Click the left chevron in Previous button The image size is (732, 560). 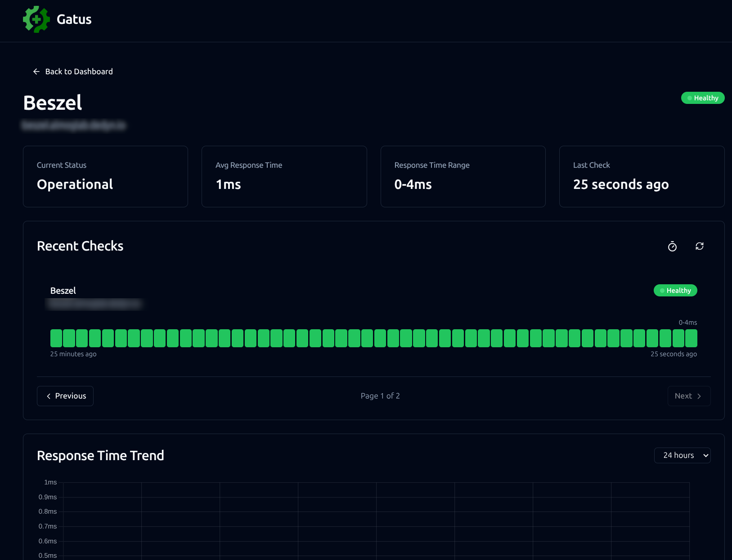pyautogui.click(x=49, y=396)
